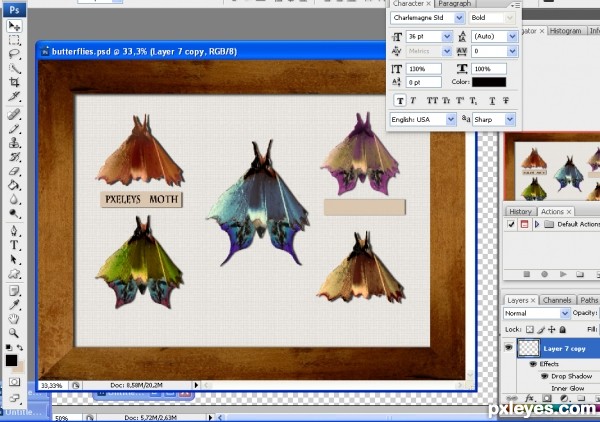Select the Slice tool

pyautogui.click(x=14, y=96)
